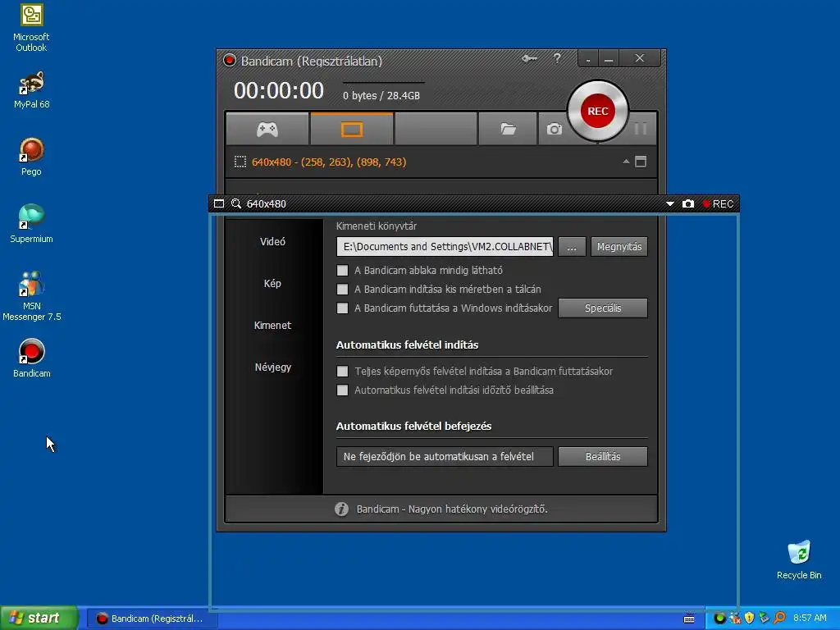
Task: Click the dotted selection rectangle icon
Action: click(x=240, y=162)
